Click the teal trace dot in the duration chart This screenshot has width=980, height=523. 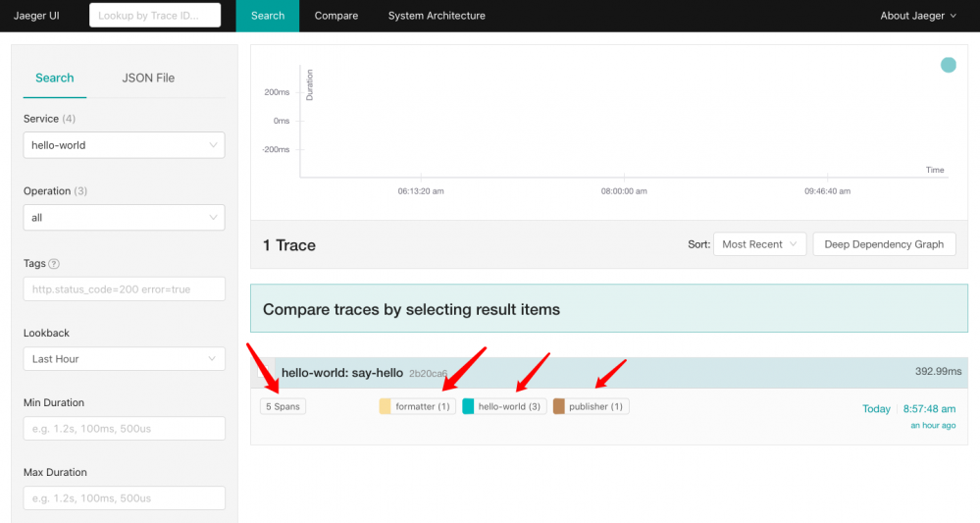(949, 65)
